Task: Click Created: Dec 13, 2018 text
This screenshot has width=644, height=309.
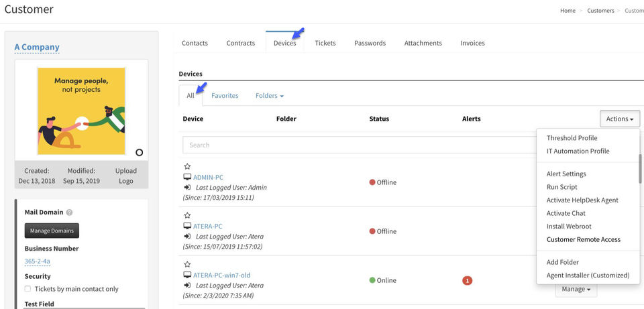Action: [x=36, y=176]
